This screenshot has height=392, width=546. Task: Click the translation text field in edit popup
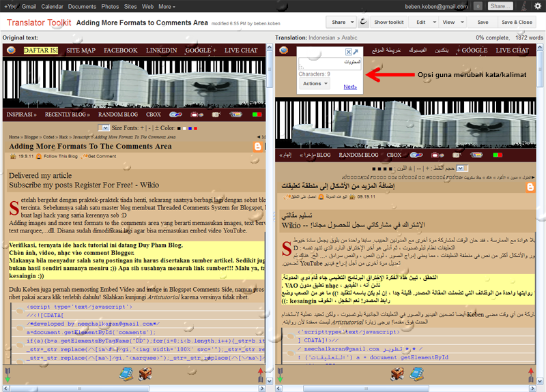[330, 63]
